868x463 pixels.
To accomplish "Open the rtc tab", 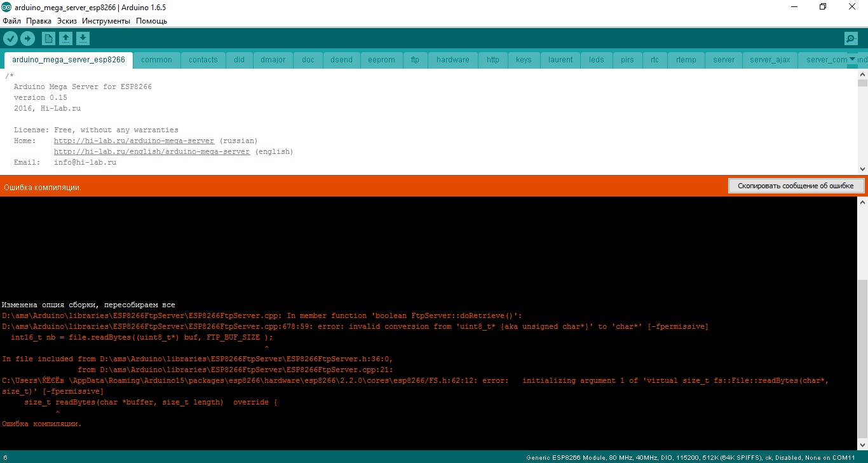I will [x=654, y=60].
